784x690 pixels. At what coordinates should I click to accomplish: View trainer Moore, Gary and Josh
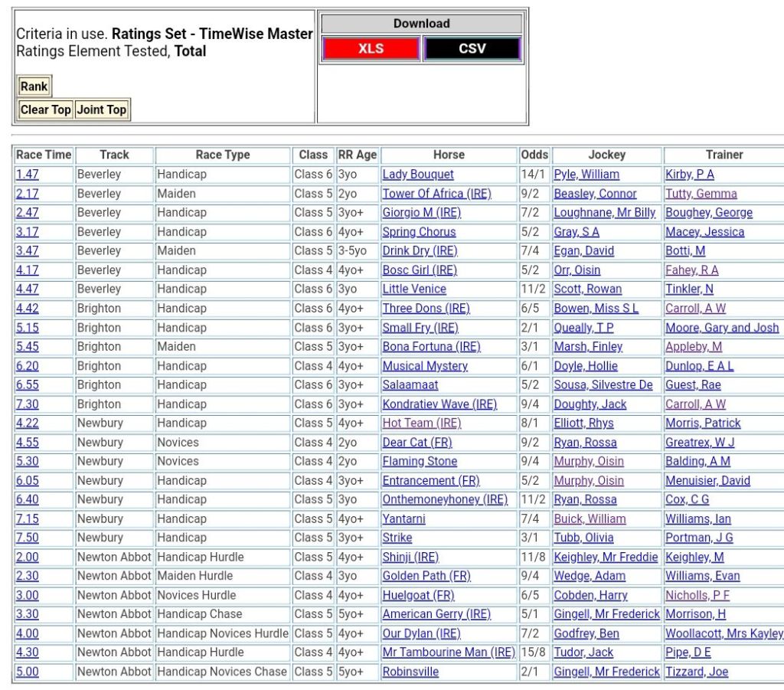coord(722,328)
